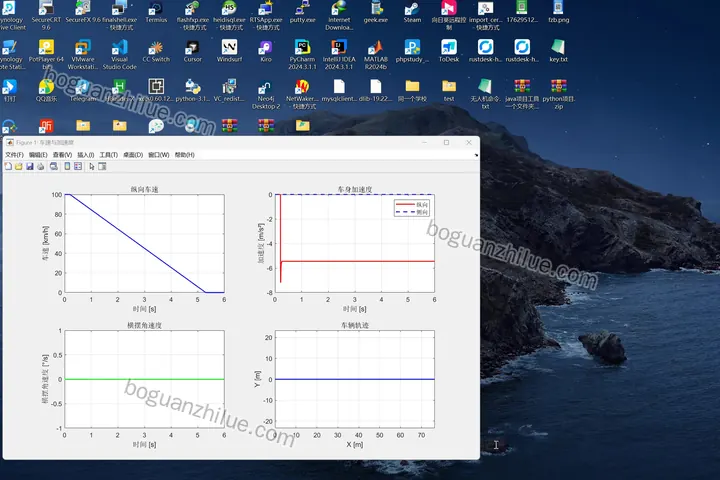This screenshot has height=480, width=720.
Task: Click the Open File folder toolbar icon
Action: point(19,166)
